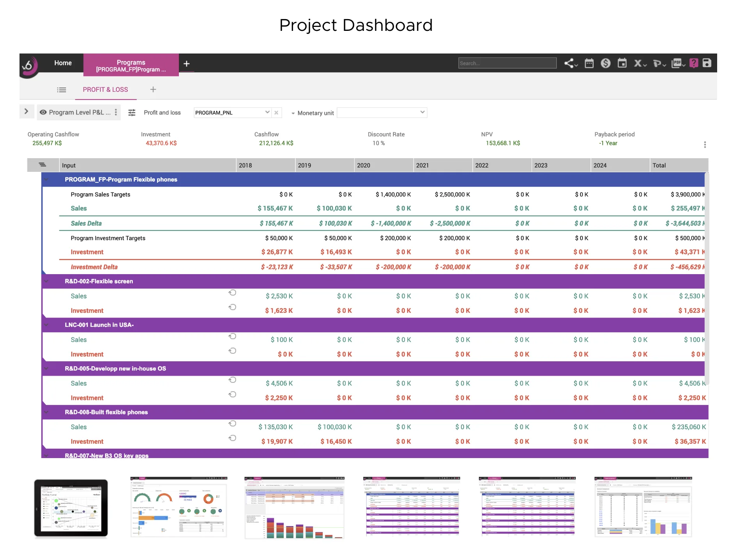732x560 pixels.
Task: Click the Total column header
Action: pos(679,165)
